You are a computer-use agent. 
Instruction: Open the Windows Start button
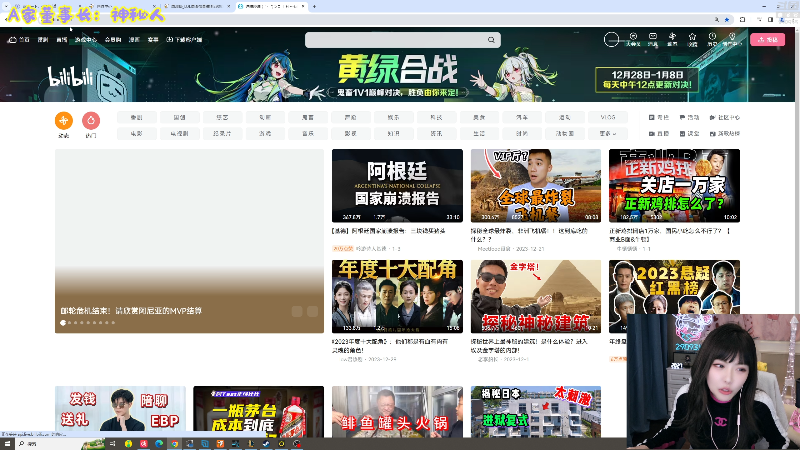7,444
